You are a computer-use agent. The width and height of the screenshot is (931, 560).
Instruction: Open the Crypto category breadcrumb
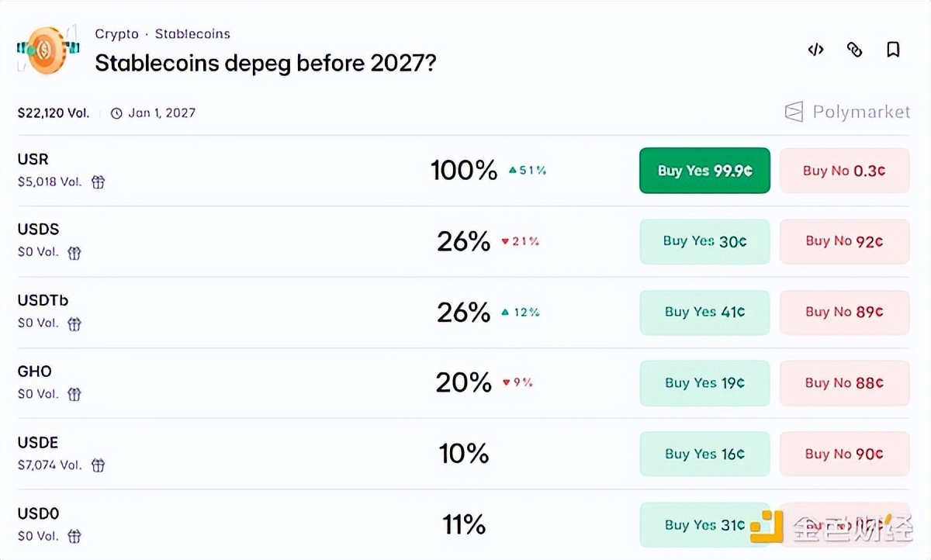(116, 34)
